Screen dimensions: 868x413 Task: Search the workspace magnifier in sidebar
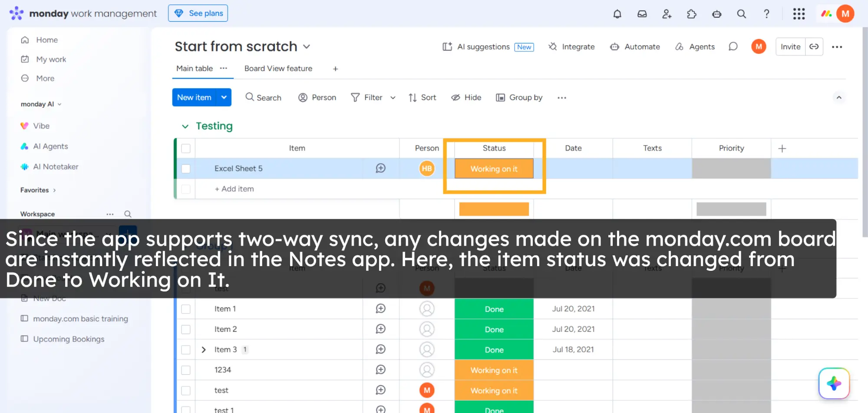pos(128,214)
